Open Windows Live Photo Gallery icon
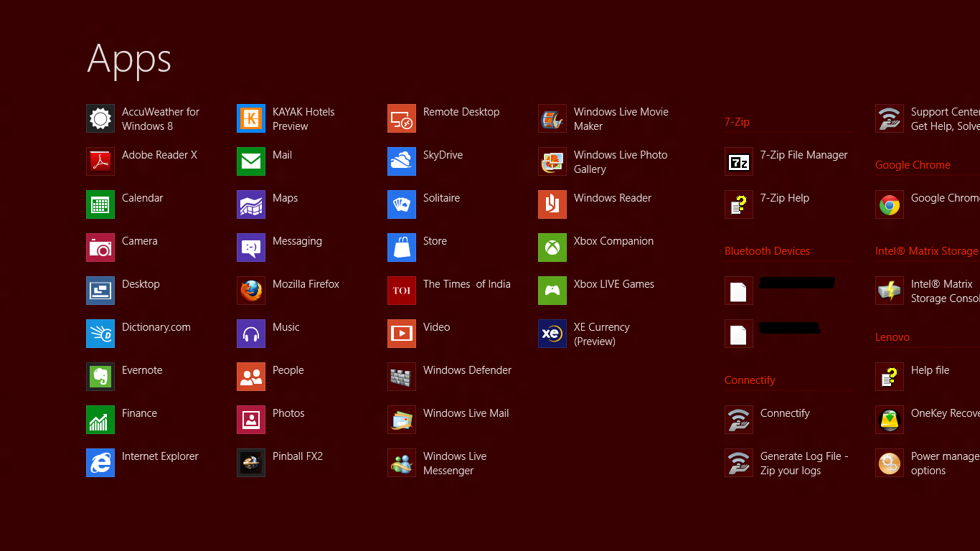 (552, 161)
